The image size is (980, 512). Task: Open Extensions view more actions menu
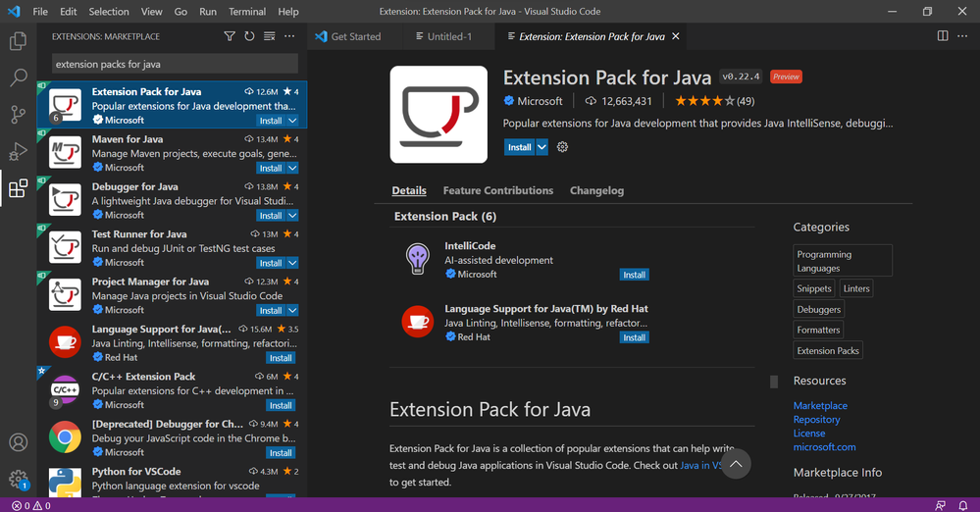pyautogui.click(x=289, y=36)
